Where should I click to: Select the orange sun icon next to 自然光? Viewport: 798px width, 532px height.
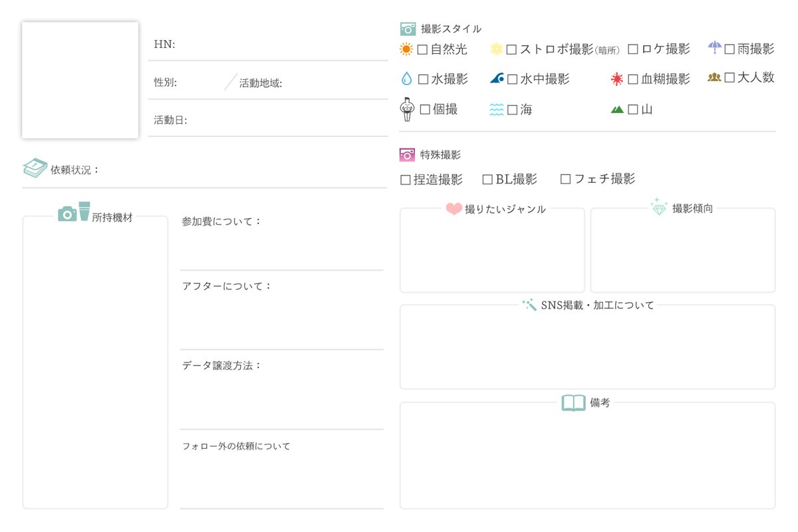click(x=406, y=49)
